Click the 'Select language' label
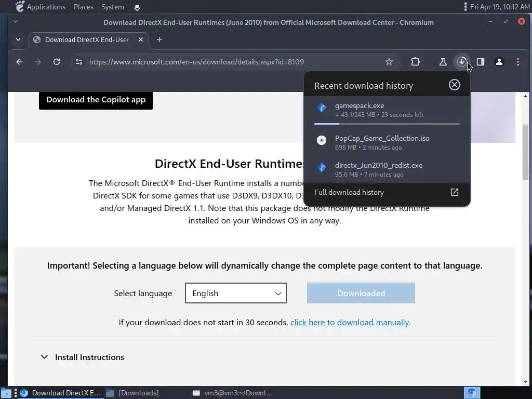532x399 pixels. pos(143,293)
